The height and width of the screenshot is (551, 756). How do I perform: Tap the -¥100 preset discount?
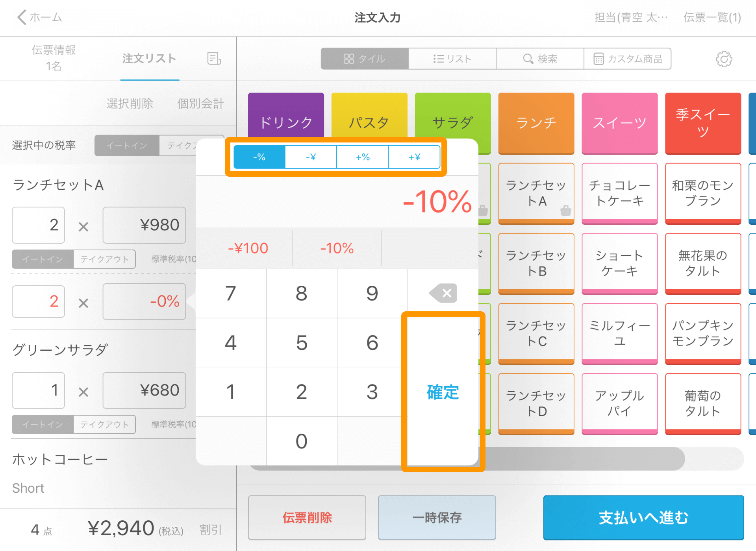[248, 248]
